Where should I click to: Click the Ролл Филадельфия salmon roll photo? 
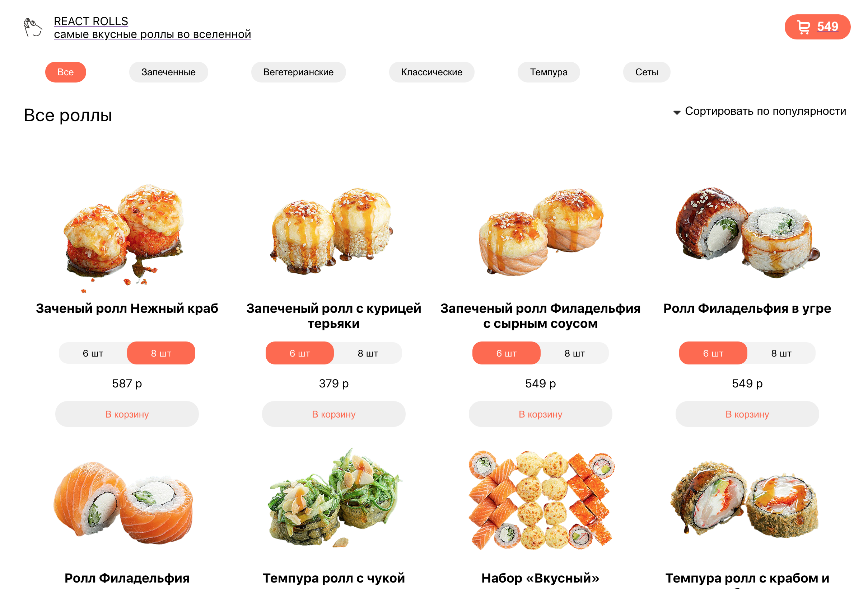pos(123,503)
